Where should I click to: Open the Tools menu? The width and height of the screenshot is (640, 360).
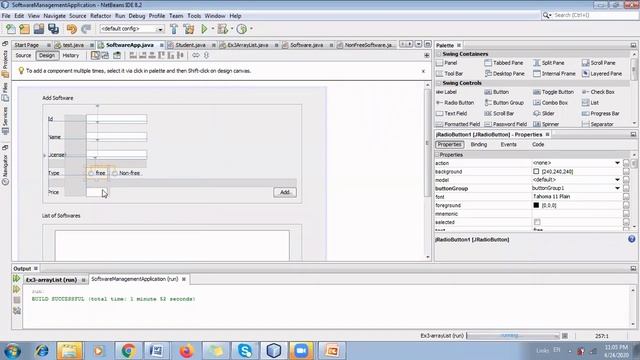(x=194, y=16)
